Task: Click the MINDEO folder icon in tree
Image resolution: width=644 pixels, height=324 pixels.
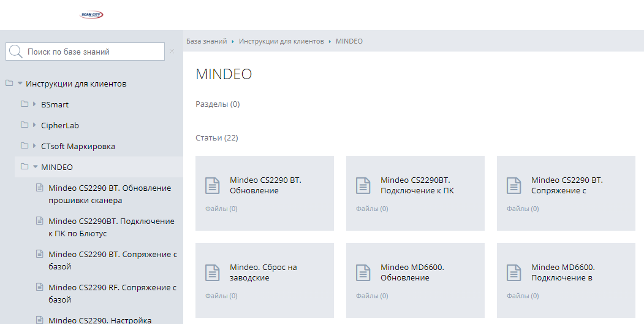Action: [x=25, y=166]
